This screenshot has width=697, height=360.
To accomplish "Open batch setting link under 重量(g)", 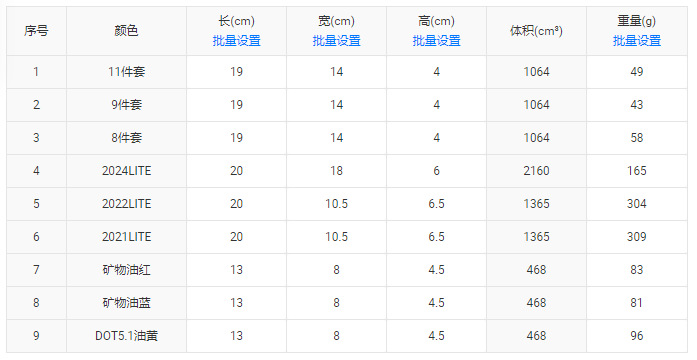I will pyautogui.click(x=637, y=41).
